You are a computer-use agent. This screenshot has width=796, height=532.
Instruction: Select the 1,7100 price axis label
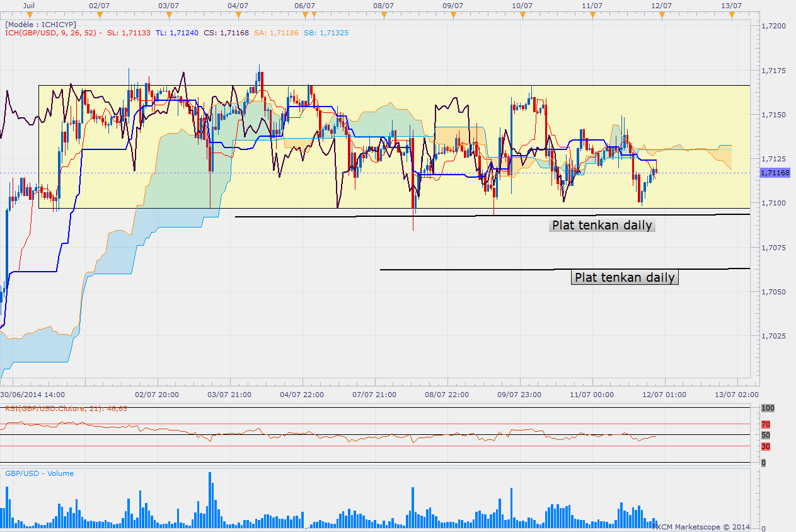pos(773,203)
